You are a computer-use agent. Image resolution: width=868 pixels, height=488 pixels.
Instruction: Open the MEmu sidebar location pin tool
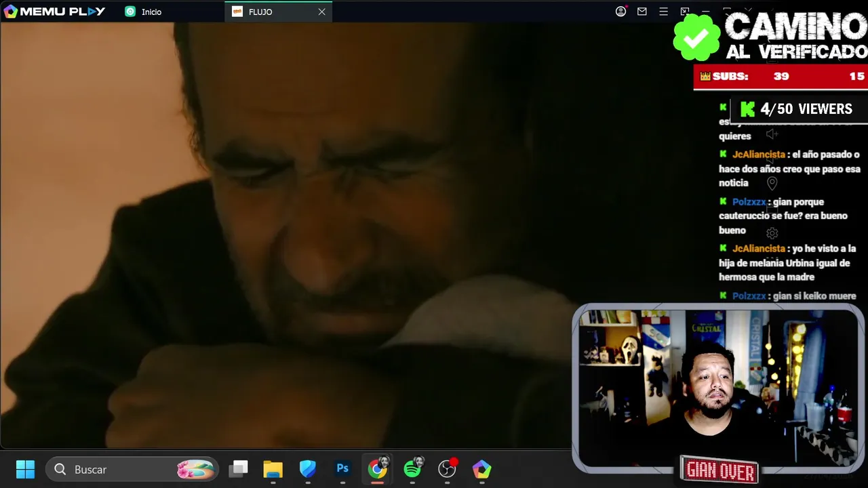[772, 184]
